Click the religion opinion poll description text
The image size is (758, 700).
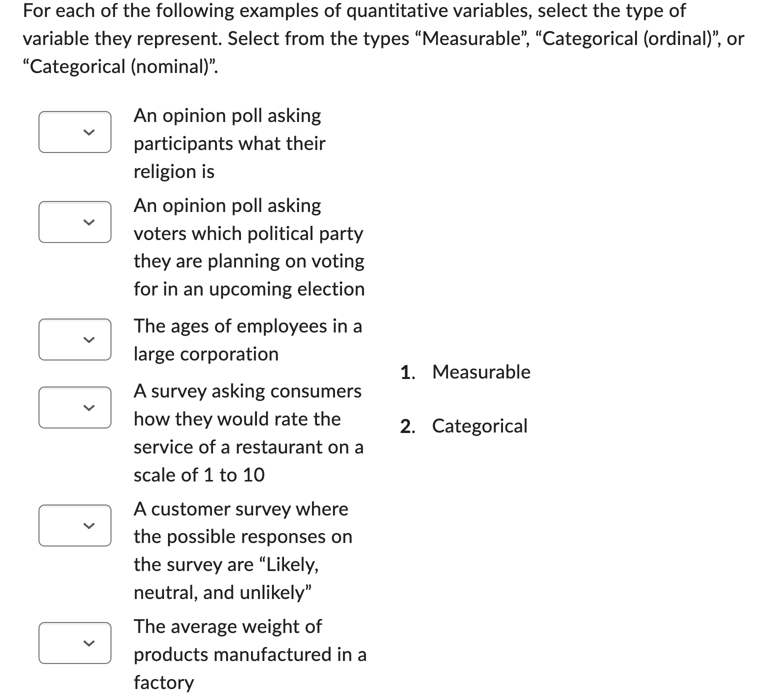tap(228, 143)
